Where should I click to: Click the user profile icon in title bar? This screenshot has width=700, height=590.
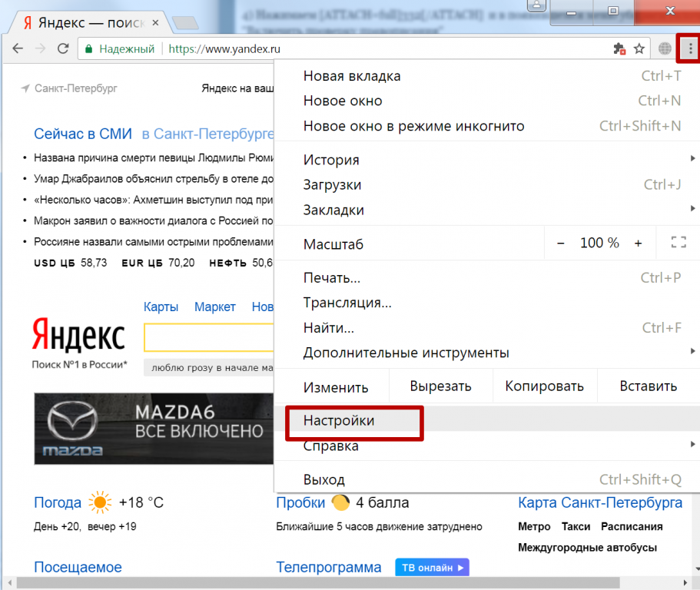(536, 5)
